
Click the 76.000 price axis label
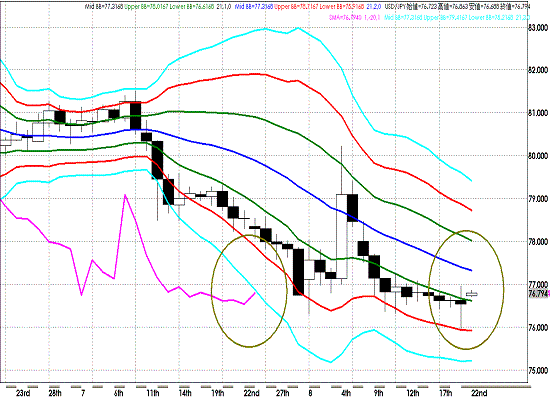click(538, 328)
